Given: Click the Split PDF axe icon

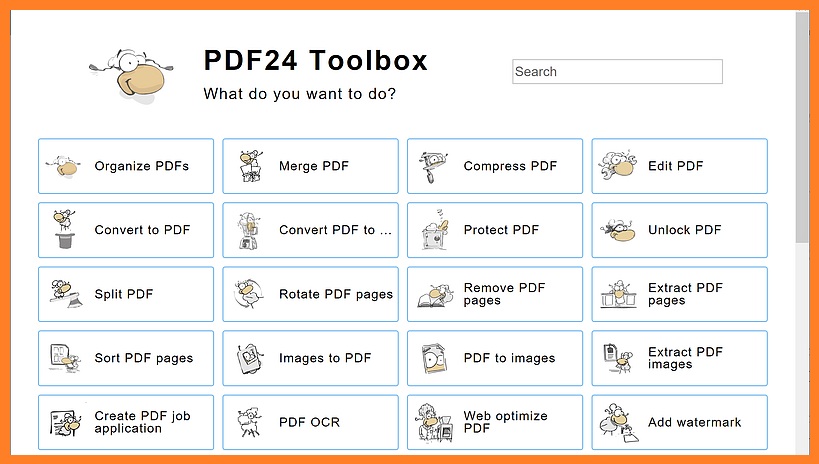Looking at the screenshot, I should point(66,293).
